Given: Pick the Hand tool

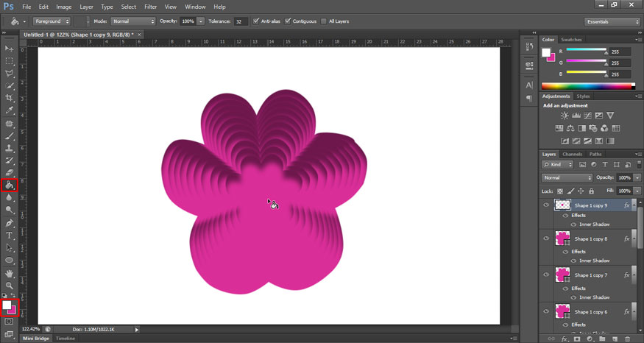Looking at the screenshot, I should [x=10, y=273].
